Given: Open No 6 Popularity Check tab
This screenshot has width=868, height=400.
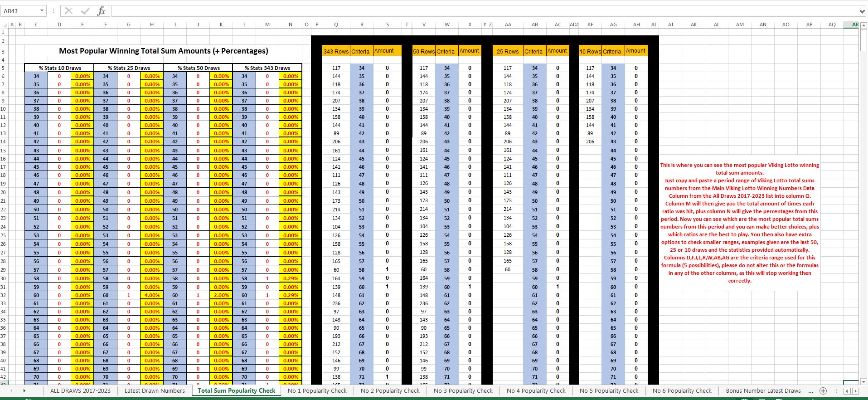Looking at the screenshot, I should [682, 390].
